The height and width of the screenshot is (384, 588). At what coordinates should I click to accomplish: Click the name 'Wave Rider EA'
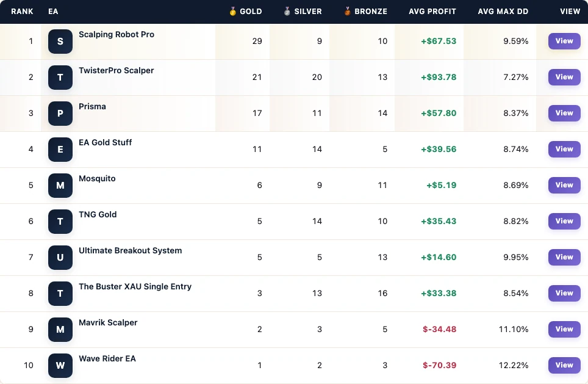coord(107,359)
